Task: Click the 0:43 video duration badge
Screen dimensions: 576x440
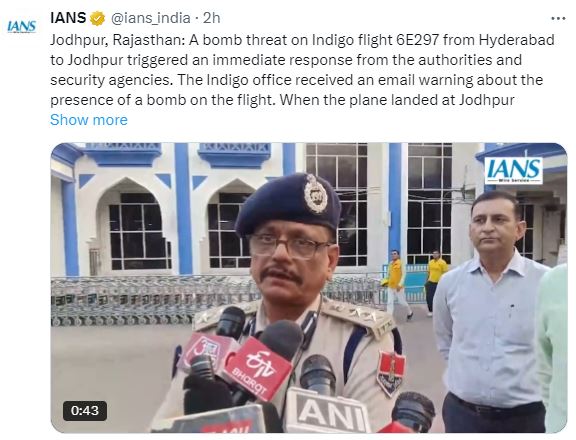Action: click(x=85, y=411)
